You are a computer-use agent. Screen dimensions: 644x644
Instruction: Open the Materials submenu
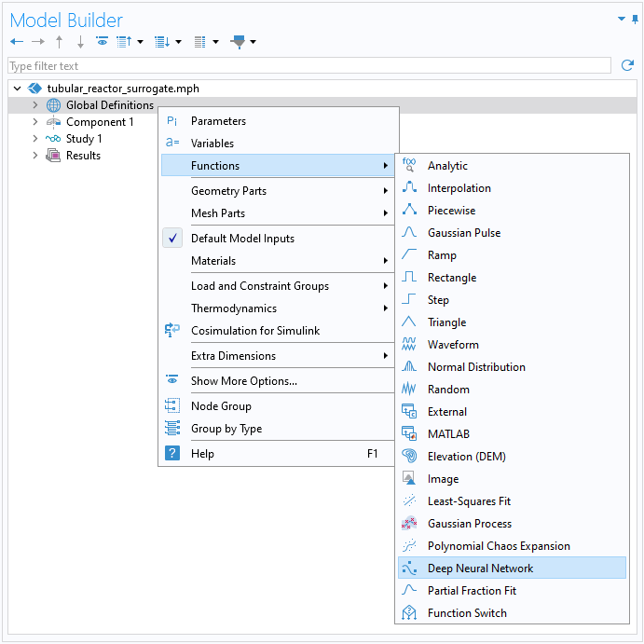point(278,260)
